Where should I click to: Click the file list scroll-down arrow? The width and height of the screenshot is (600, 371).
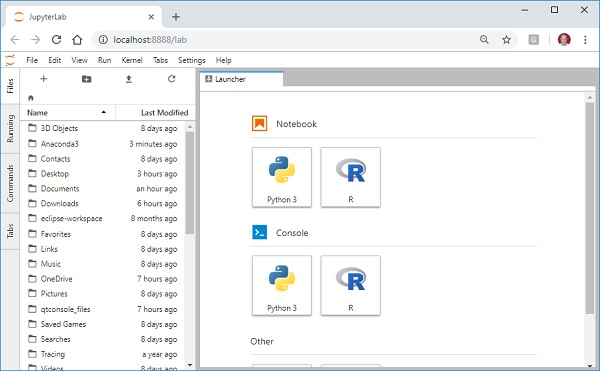pos(190,365)
